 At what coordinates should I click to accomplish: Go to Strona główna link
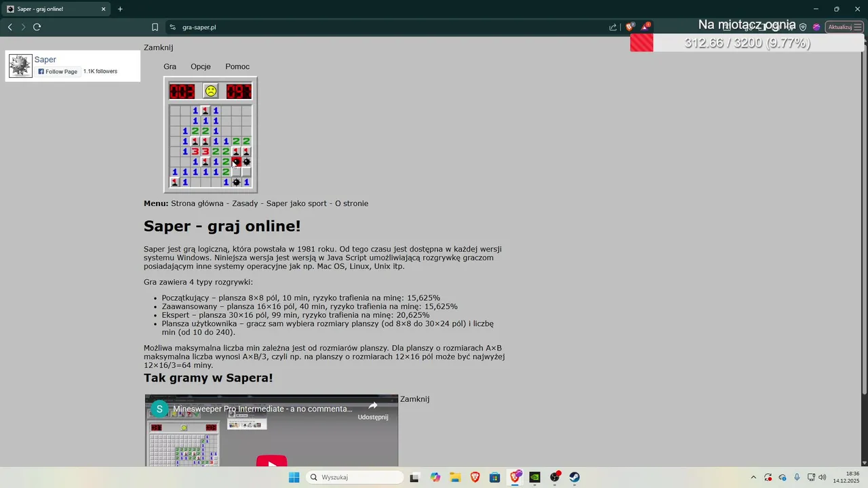coord(197,203)
